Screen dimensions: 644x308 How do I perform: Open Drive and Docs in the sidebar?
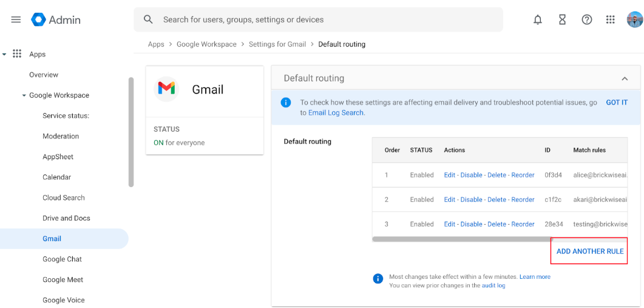pos(67,218)
